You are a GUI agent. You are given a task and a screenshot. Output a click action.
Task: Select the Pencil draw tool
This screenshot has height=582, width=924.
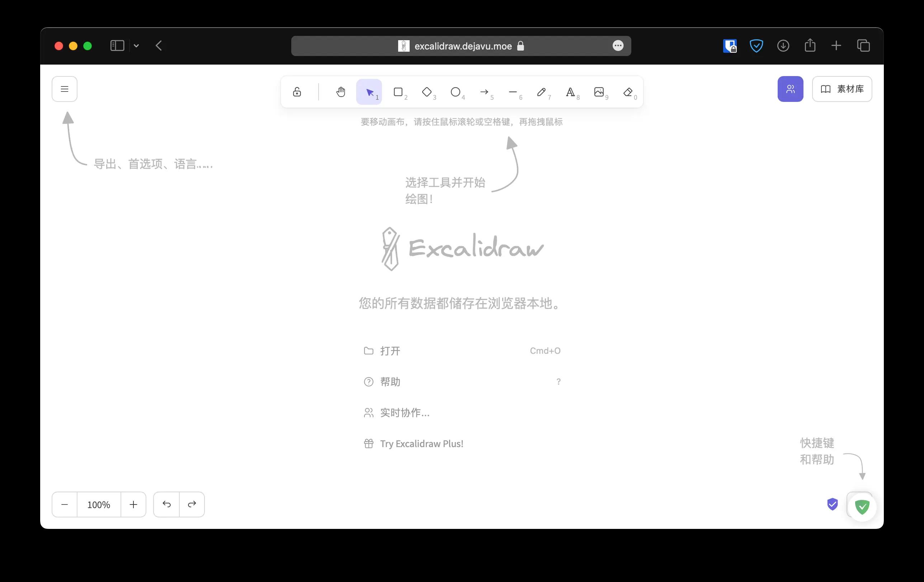541,92
